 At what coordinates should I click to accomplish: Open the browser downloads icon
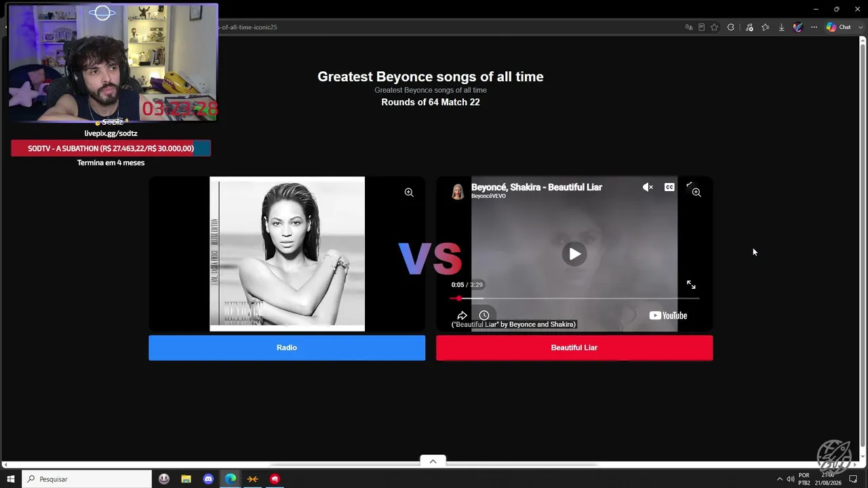(x=781, y=27)
